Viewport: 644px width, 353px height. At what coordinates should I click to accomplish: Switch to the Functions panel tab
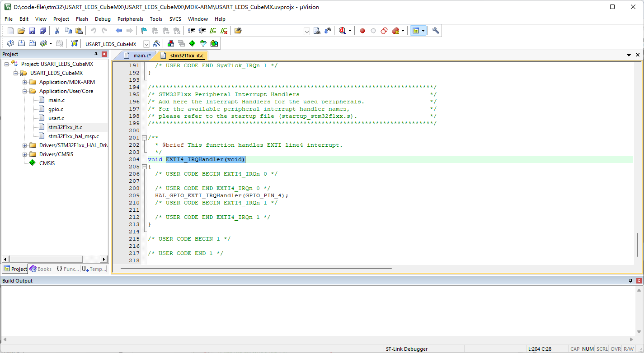pos(68,269)
